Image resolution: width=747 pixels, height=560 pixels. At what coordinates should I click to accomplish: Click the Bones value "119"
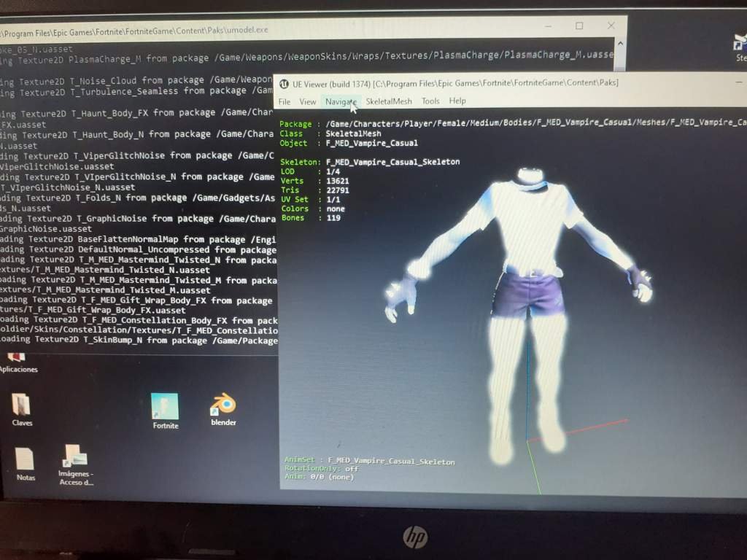[333, 218]
